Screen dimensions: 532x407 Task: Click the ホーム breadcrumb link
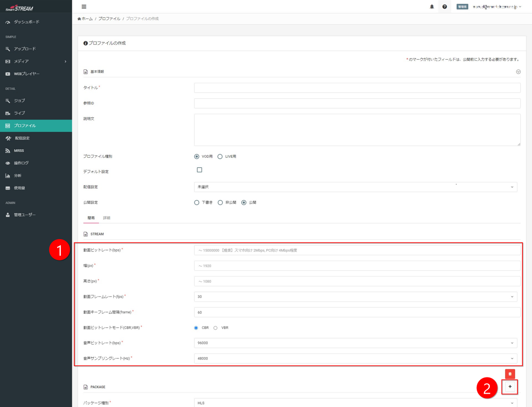pos(87,19)
